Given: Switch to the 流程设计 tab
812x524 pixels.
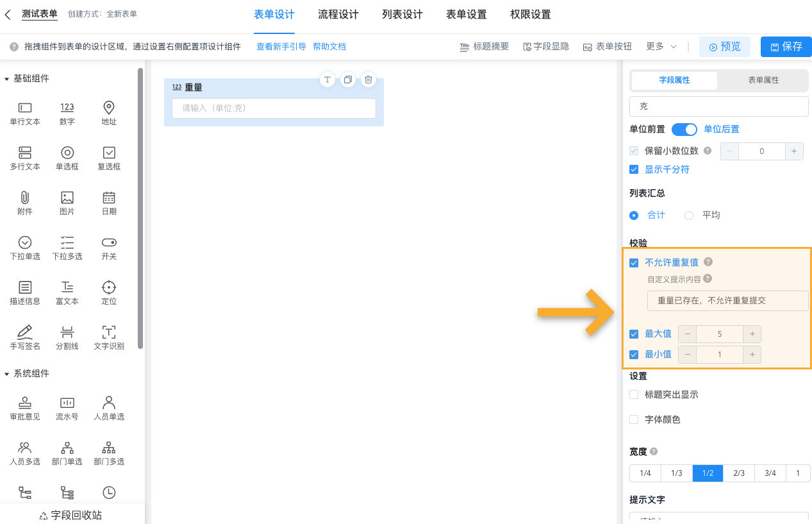Looking at the screenshot, I should point(338,13).
